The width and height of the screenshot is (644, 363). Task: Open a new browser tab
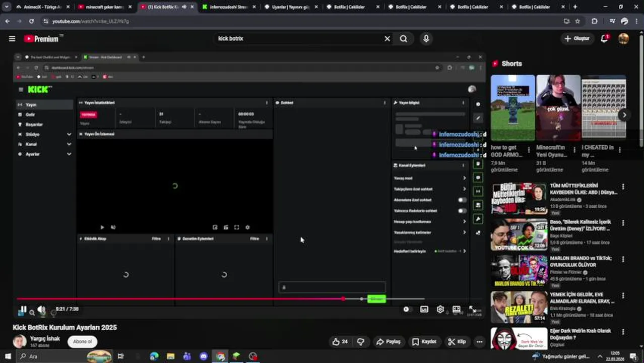point(575,7)
